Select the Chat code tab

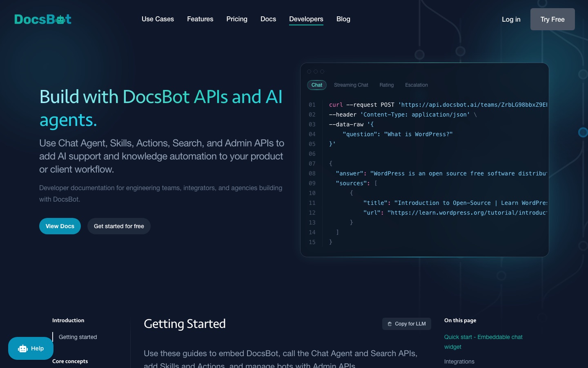pos(317,85)
